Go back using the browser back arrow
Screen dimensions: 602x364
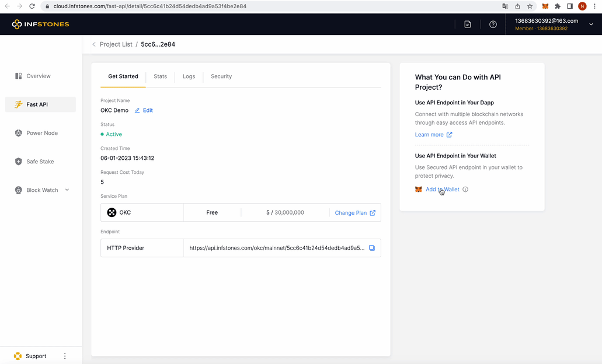click(7, 6)
